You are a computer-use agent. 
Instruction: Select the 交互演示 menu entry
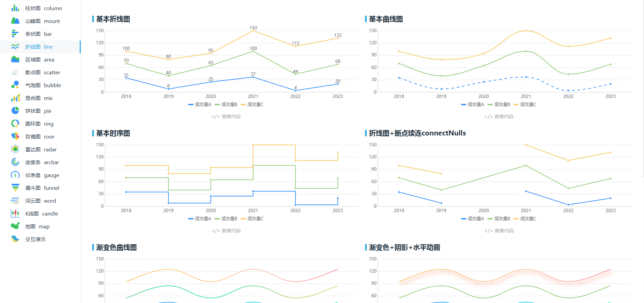pos(35,239)
